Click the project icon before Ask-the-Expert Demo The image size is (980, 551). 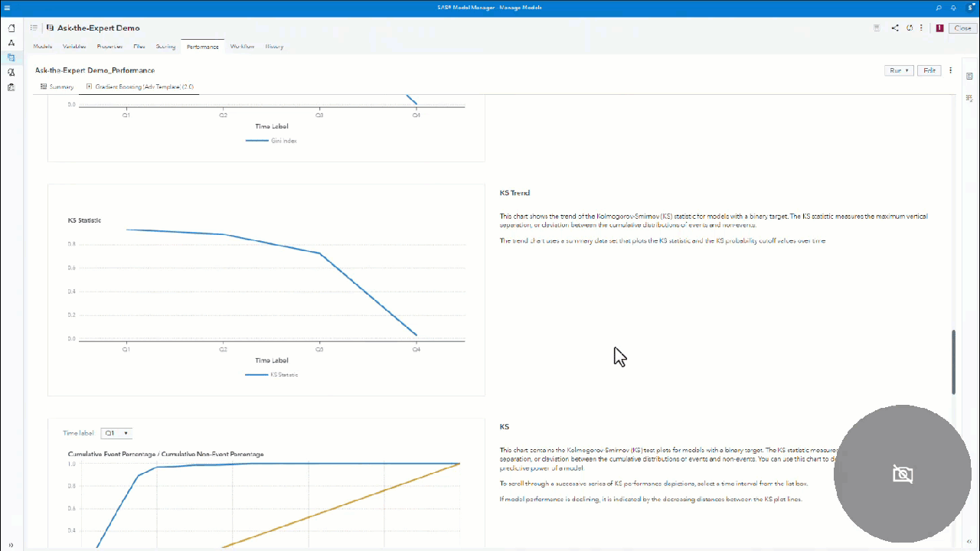(50, 28)
